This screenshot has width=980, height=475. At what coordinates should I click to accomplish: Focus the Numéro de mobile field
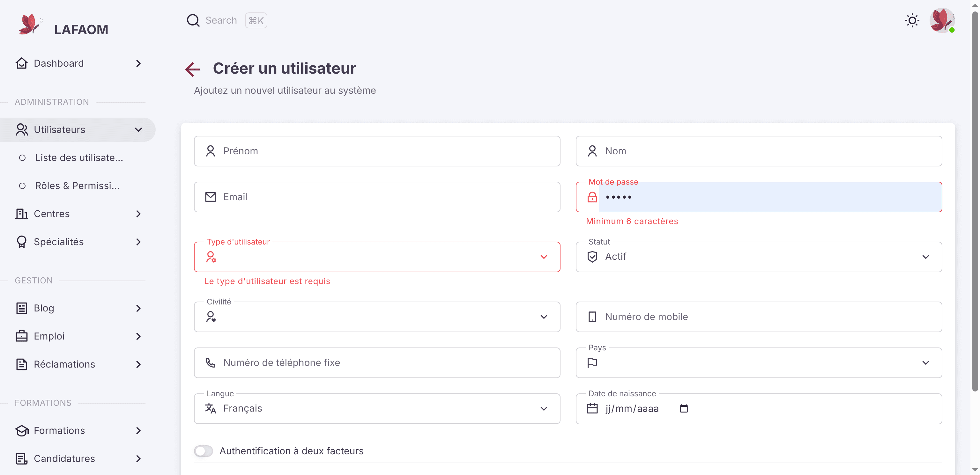[x=759, y=317]
